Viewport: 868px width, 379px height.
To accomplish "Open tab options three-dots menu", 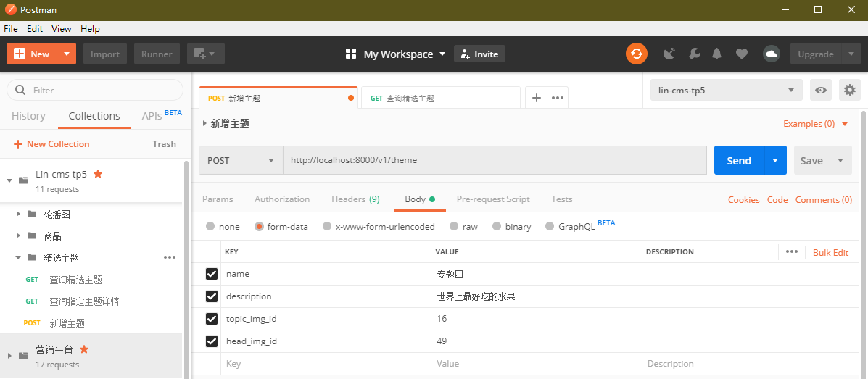I will 558,98.
